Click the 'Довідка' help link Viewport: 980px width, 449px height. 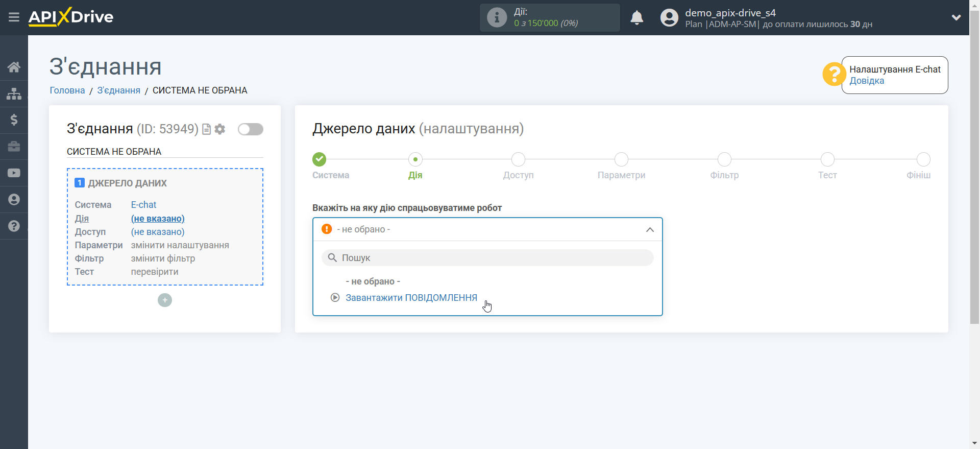pos(866,81)
